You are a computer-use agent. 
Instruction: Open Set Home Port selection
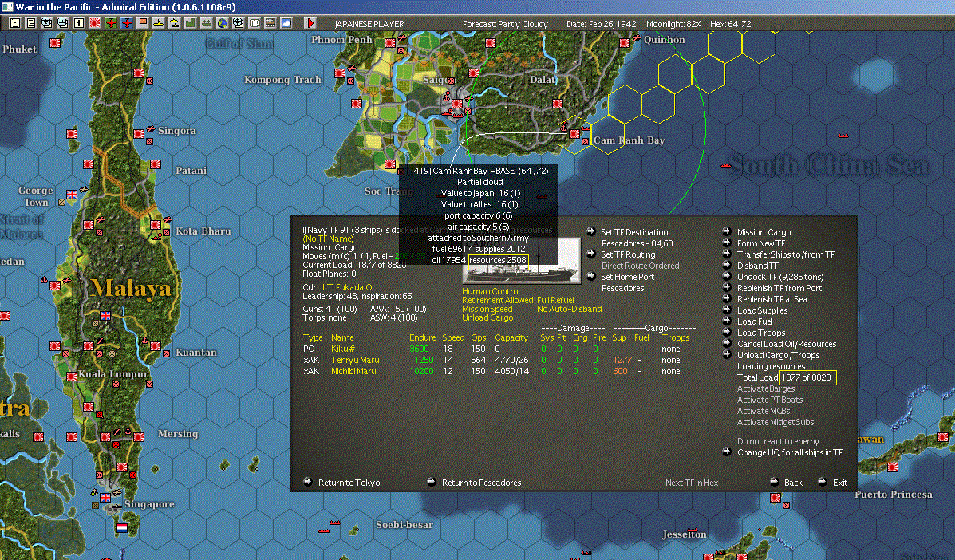pos(627,277)
